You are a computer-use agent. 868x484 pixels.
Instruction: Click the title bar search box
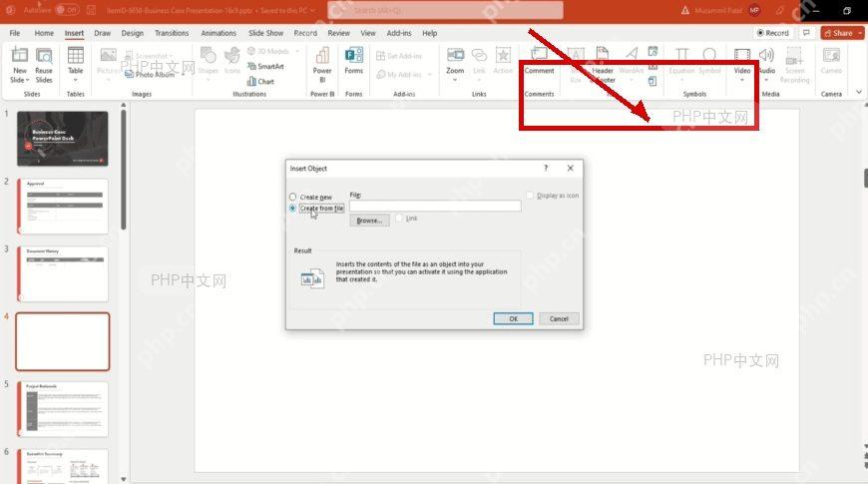point(446,10)
